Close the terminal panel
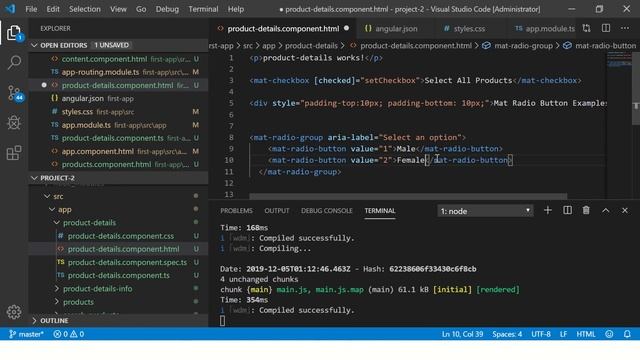This screenshot has width=640, height=360. [x=625, y=210]
